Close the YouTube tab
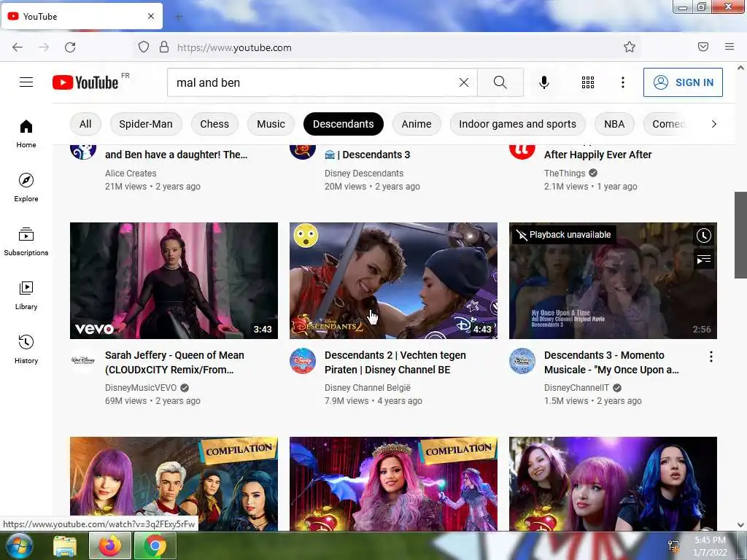 pos(151,16)
